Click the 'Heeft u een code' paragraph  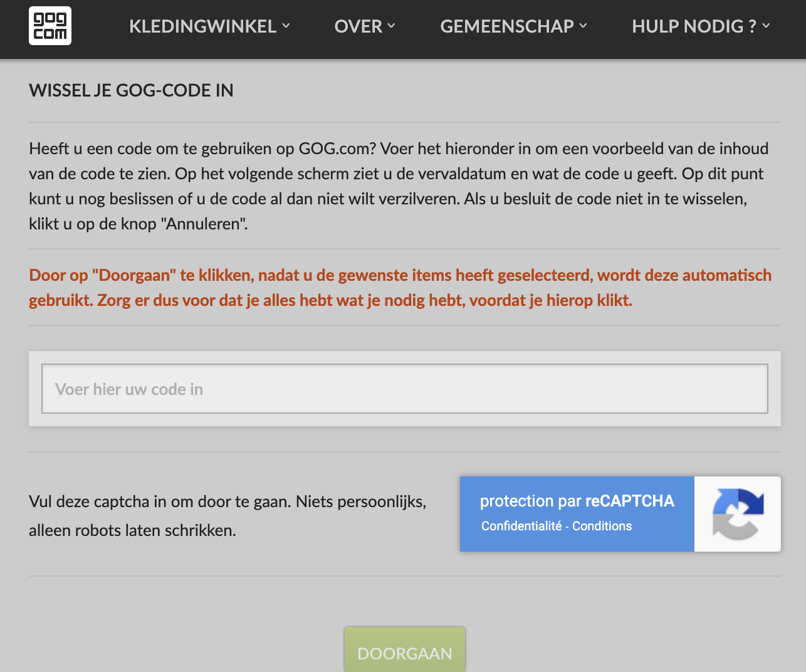tap(399, 186)
